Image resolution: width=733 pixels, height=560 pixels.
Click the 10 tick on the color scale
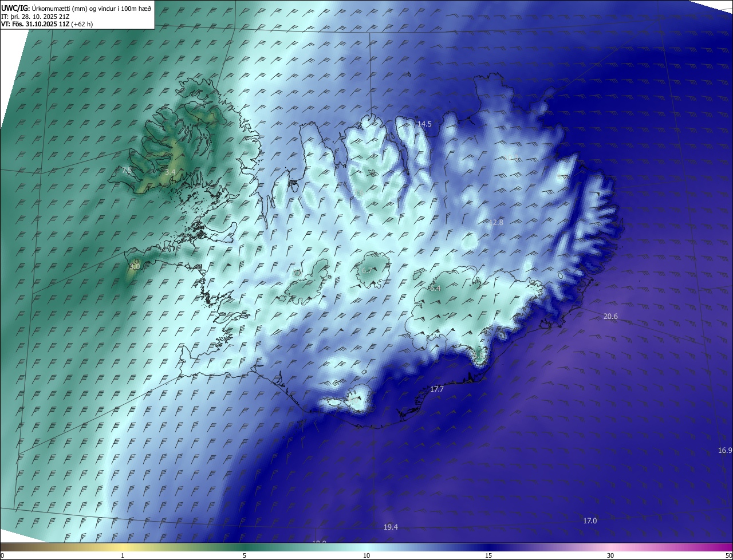(366, 555)
